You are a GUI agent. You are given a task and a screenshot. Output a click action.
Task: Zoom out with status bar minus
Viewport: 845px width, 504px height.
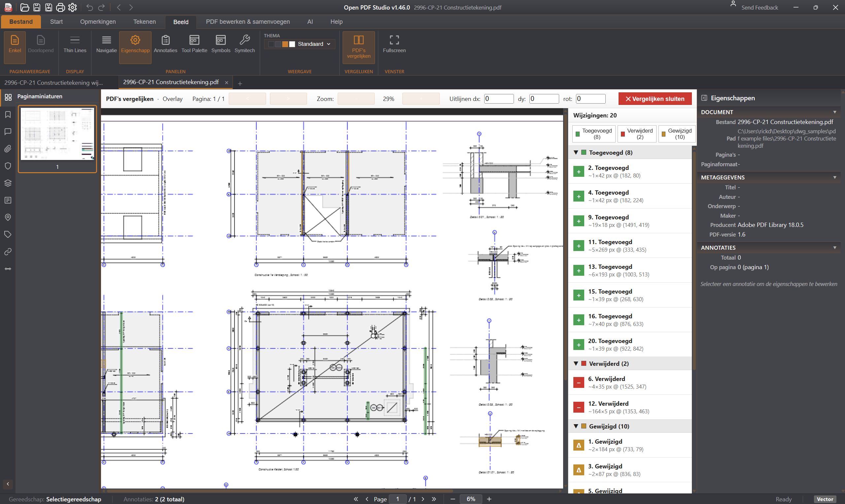tap(453, 499)
